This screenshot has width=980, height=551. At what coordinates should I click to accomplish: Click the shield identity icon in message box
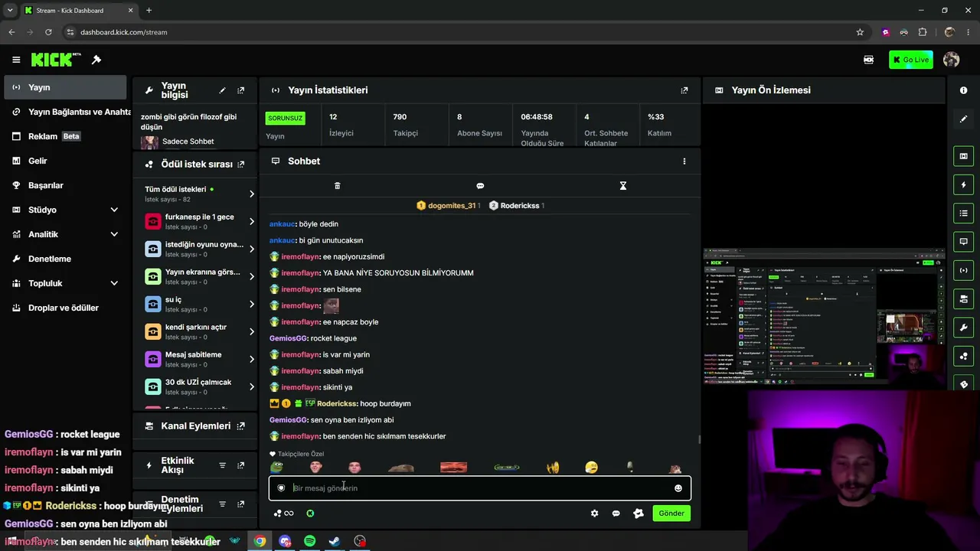[281, 488]
